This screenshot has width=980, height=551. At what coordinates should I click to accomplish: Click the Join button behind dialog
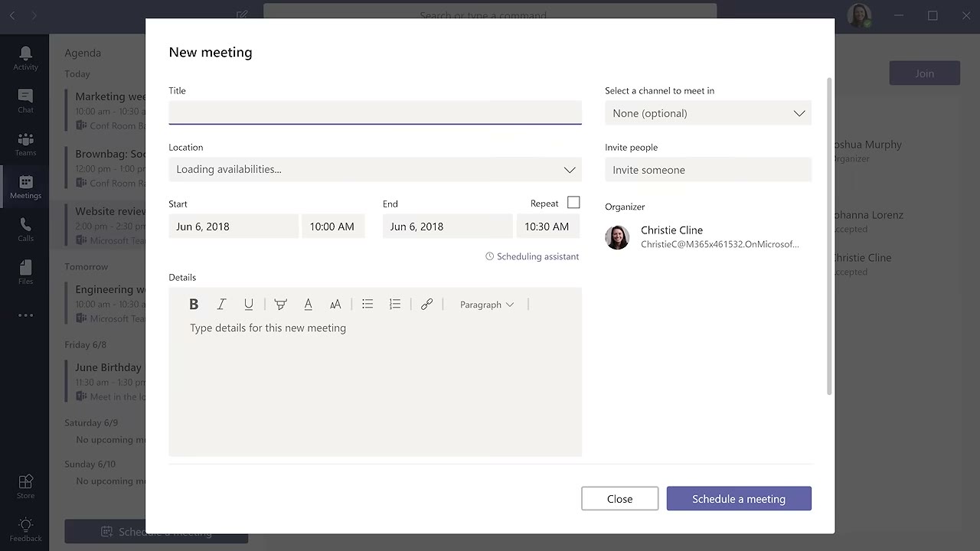pyautogui.click(x=924, y=73)
